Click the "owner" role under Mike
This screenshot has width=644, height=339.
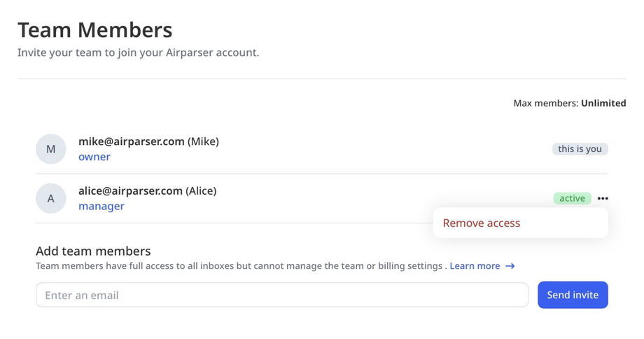94,157
